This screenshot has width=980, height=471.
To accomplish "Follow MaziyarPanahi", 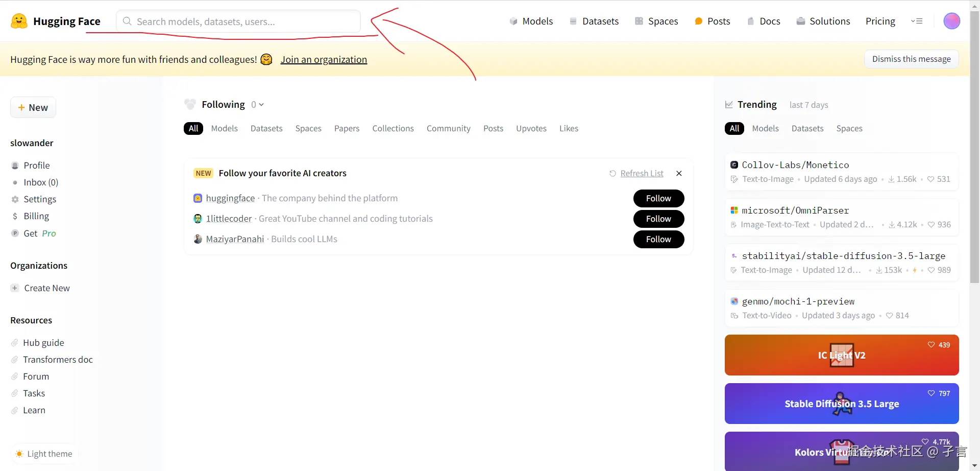I will pos(658,239).
